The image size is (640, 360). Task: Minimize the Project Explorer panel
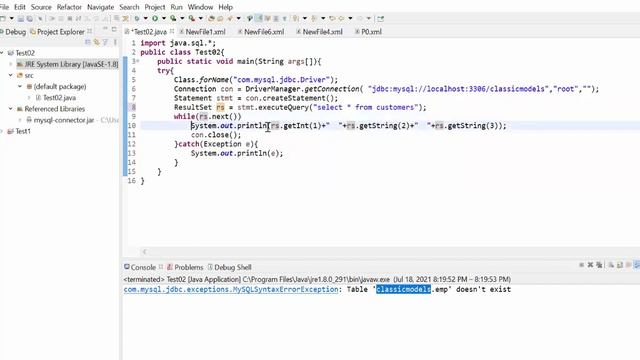coord(105,29)
